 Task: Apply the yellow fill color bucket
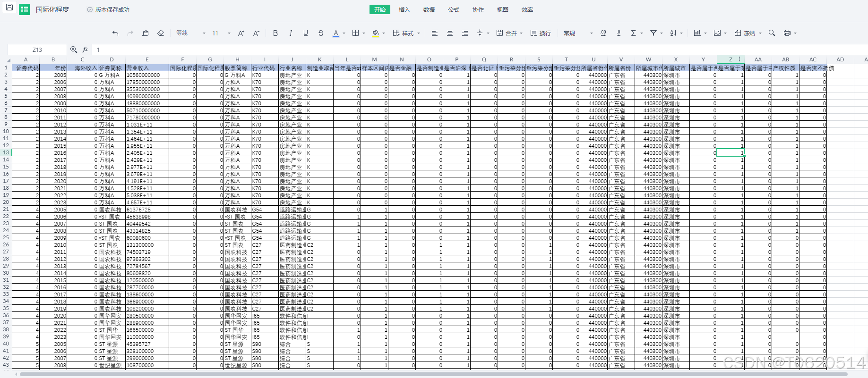point(376,33)
